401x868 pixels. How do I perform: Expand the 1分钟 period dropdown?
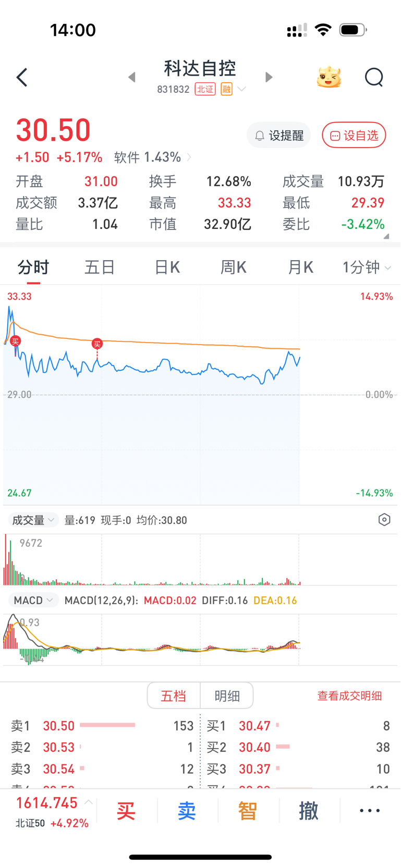coord(367,267)
